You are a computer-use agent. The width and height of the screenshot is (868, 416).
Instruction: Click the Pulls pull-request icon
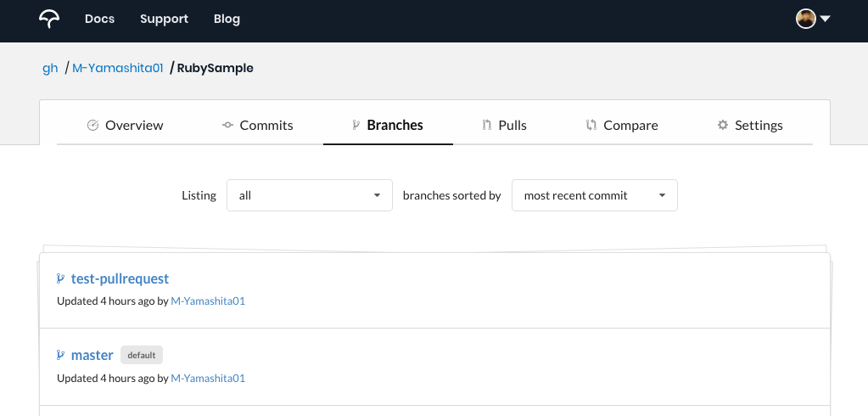tap(487, 125)
